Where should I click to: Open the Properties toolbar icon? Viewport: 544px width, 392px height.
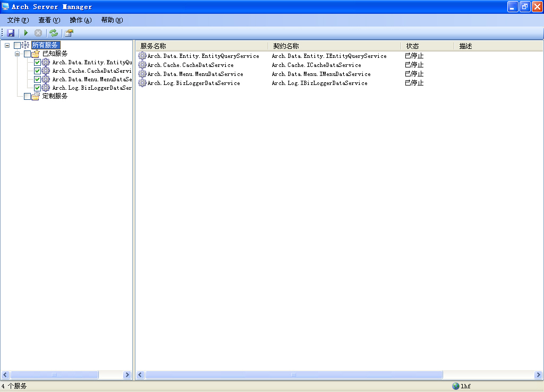point(69,33)
